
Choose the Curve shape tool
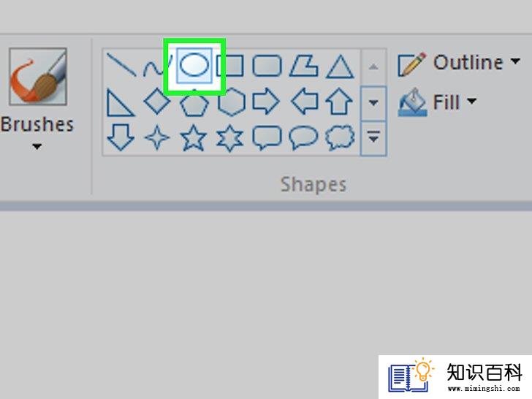(x=156, y=66)
